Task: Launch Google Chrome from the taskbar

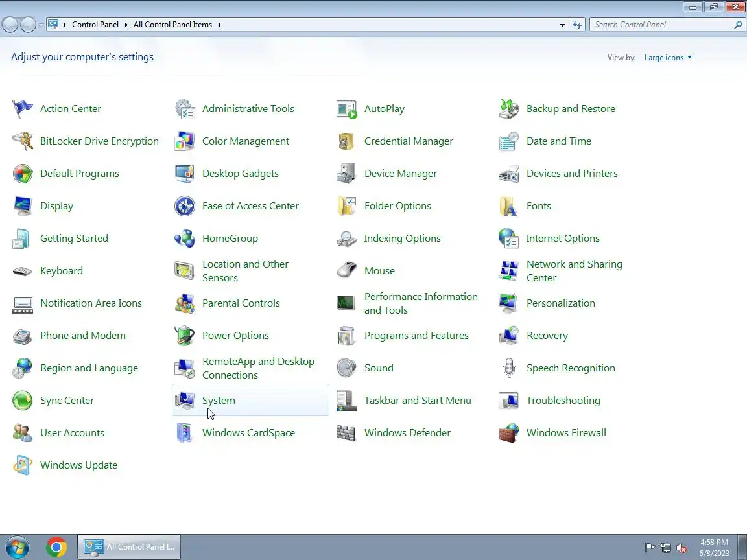Action: coord(56,548)
